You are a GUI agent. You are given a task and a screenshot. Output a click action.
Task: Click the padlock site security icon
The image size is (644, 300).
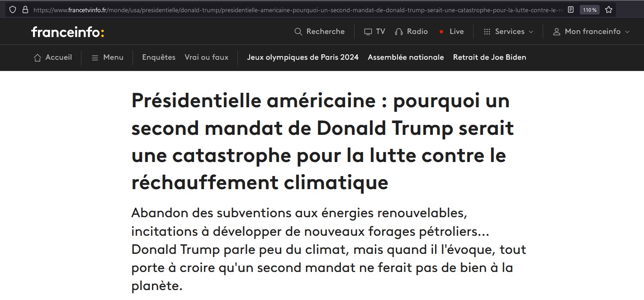pyautogui.click(x=25, y=10)
